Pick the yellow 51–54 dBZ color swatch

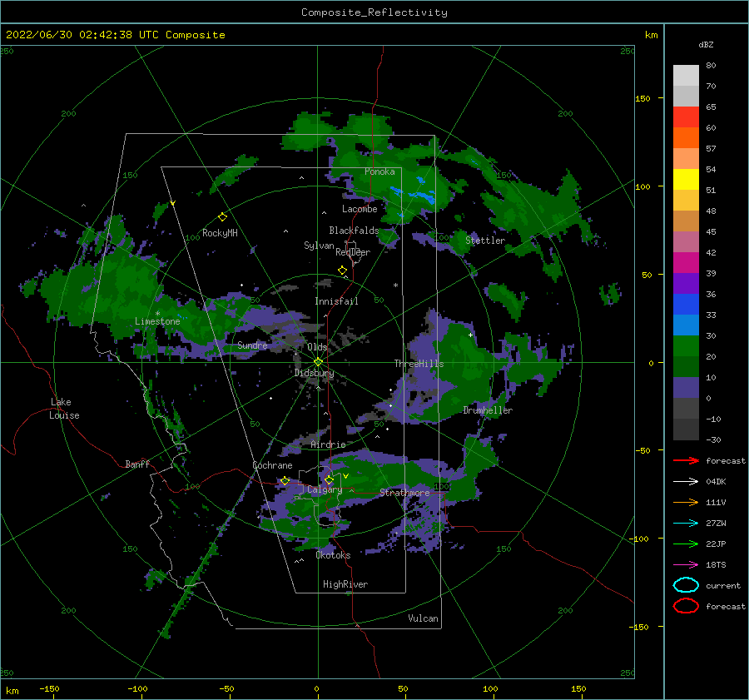point(686,180)
